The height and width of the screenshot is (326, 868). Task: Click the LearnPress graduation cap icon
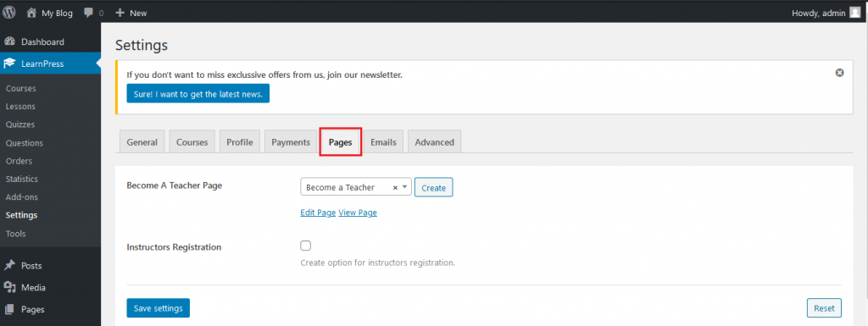click(9, 64)
